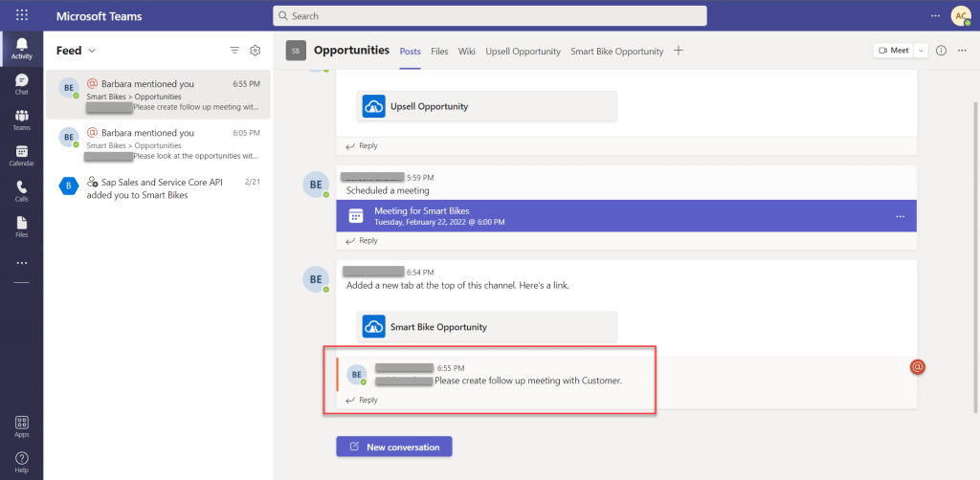
Task: Show more apps ellipsis in left rail
Action: point(22,263)
